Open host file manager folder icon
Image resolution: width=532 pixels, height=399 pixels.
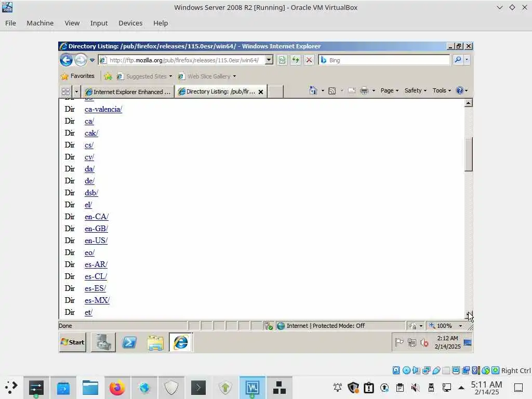click(x=90, y=388)
